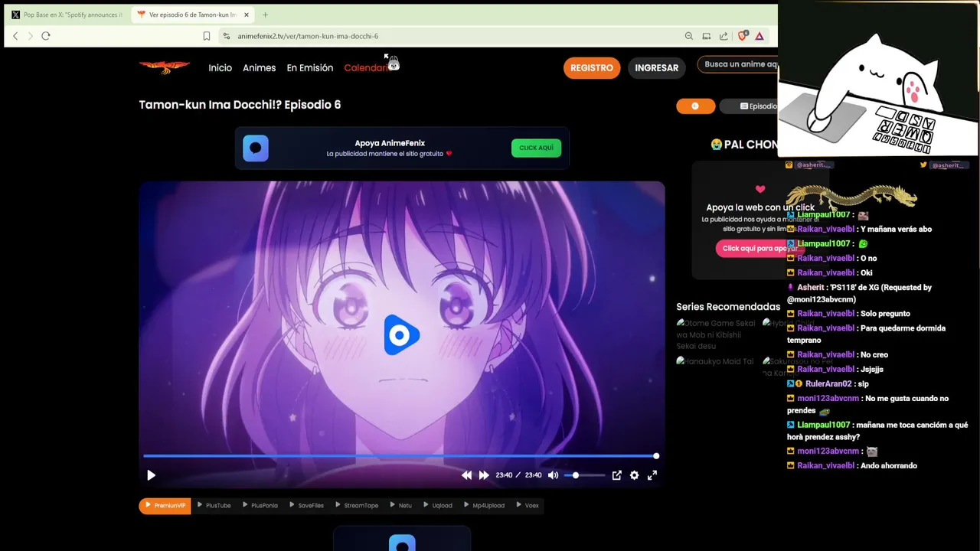The height and width of the screenshot is (551, 980).
Task: Click the large blue play logo on video
Action: pyautogui.click(x=401, y=335)
